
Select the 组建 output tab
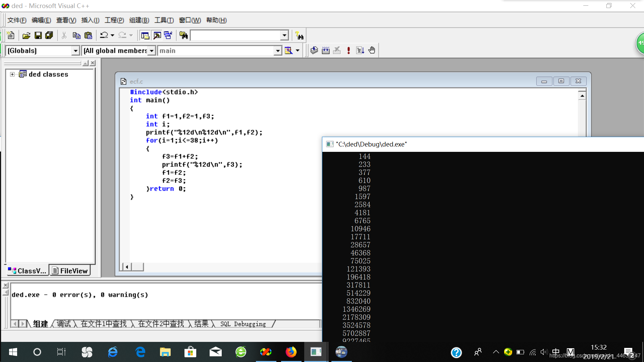coord(41,324)
